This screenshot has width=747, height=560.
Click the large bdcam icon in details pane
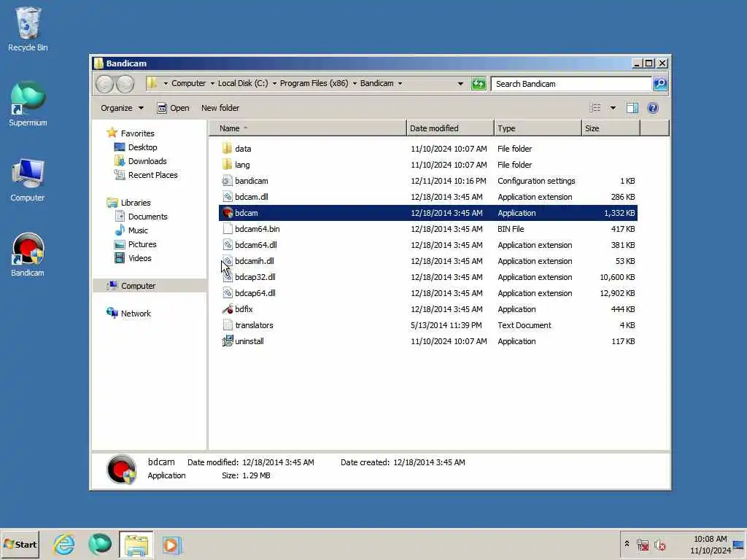pyautogui.click(x=122, y=469)
